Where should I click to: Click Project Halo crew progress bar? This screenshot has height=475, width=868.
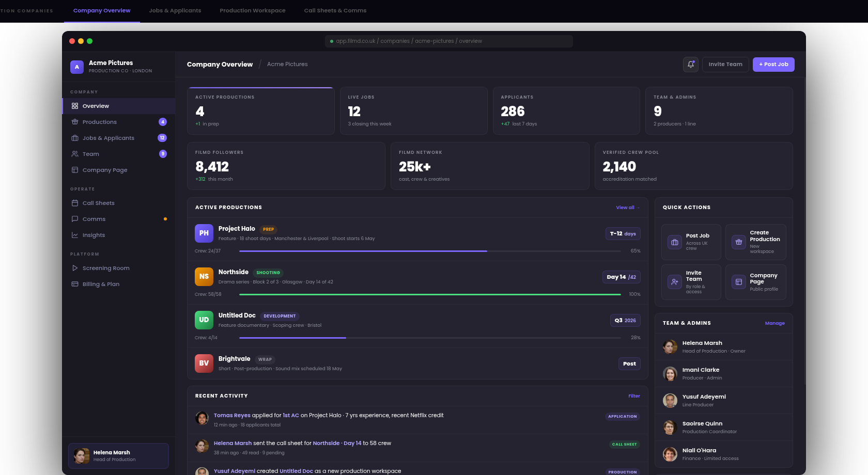[x=430, y=251]
